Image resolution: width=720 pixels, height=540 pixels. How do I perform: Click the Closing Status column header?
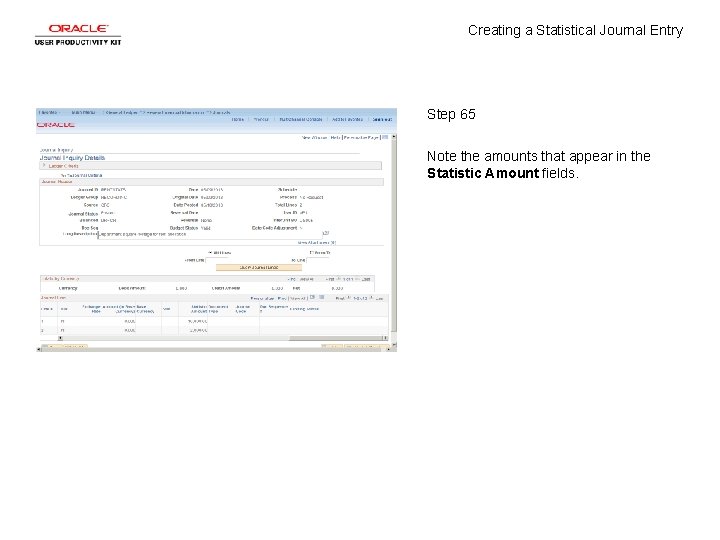[x=304, y=309]
